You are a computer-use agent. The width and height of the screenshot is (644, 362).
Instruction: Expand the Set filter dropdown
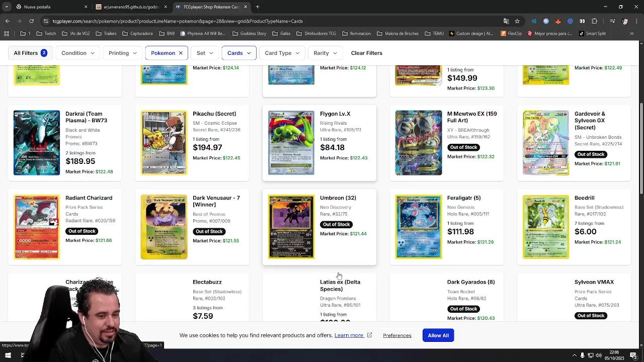click(x=205, y=53)
